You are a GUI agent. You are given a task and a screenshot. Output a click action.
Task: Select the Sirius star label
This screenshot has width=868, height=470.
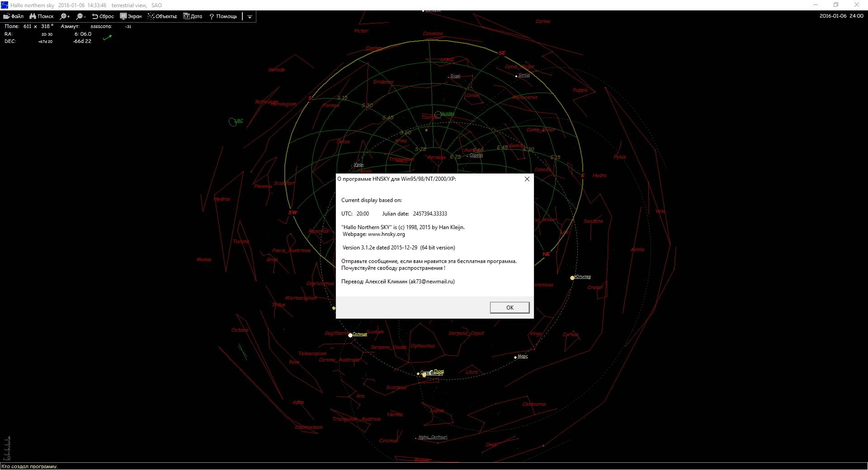coord(524,75)
